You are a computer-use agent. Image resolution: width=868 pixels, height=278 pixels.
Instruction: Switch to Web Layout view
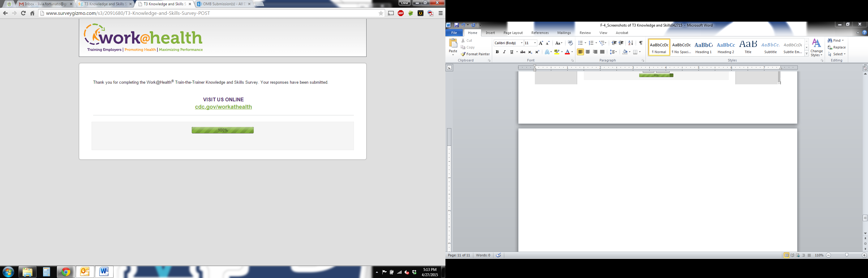click(798, 255)
